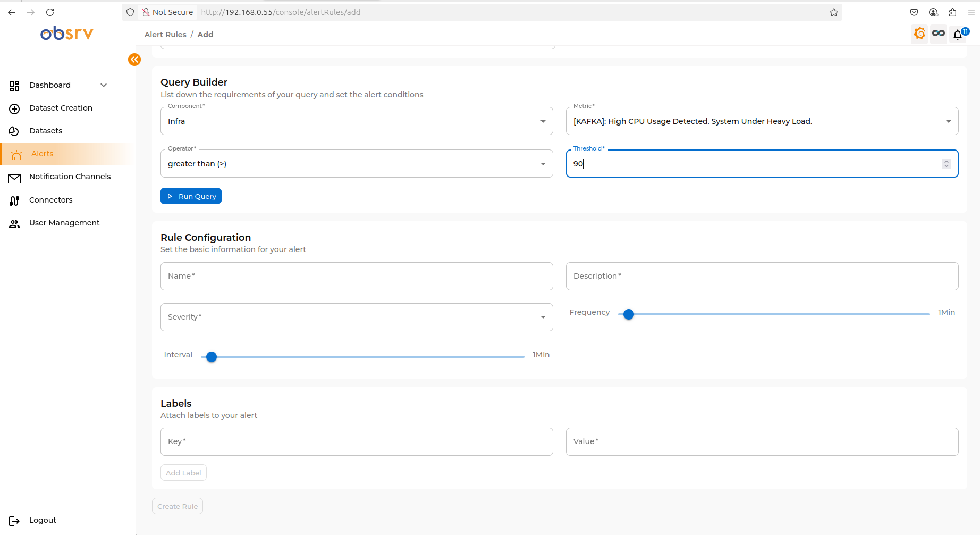Click the browser address bar URL
Viewport: 980px width, 535px height.
click(x=281, y=12)
